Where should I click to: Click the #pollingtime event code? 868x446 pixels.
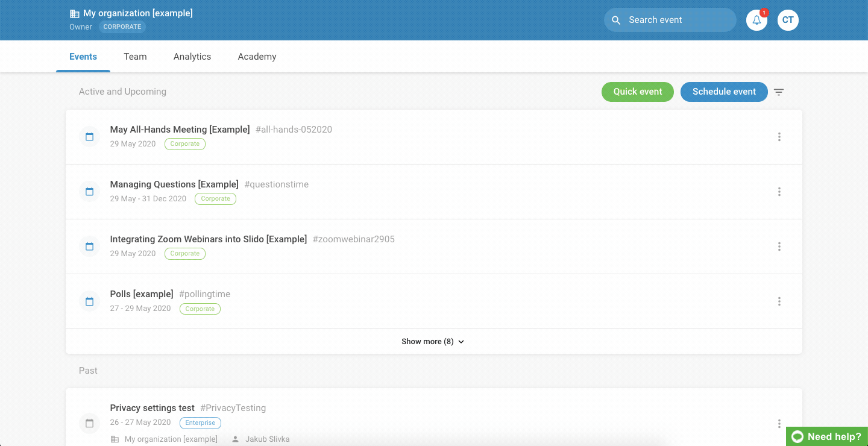click(x=205, y=294)
